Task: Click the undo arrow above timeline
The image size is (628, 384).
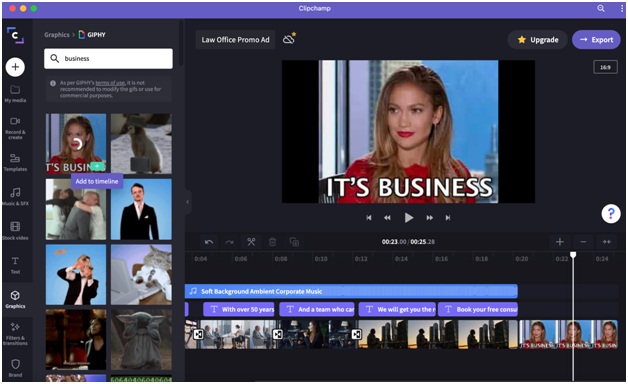Action: [x=209, y=242]
